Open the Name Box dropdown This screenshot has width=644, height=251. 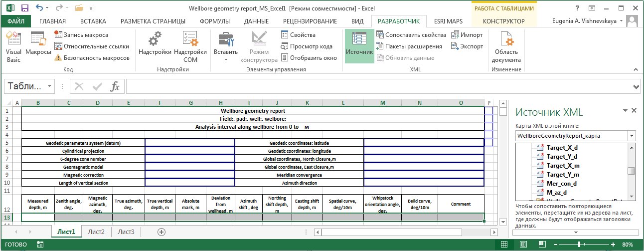[49, 86]
